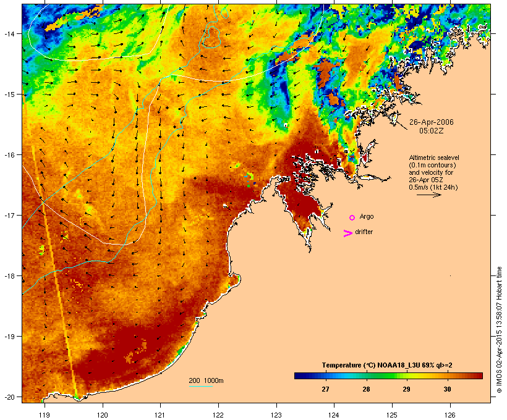The width and height of the screenshot is (507, 420).
Task: Click the colorbar tick label 29
Action: (x=406, y=389)
